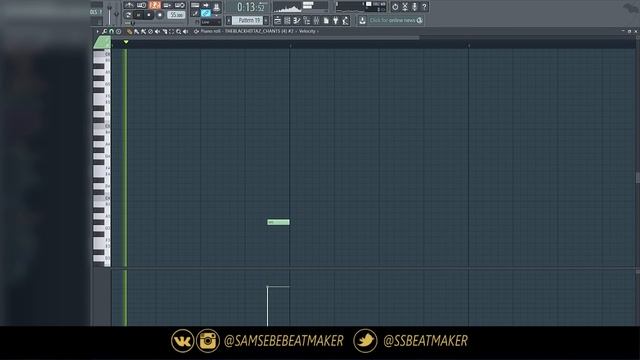
Task: Toggle wait for input before recording
Action: click(141, 5)
